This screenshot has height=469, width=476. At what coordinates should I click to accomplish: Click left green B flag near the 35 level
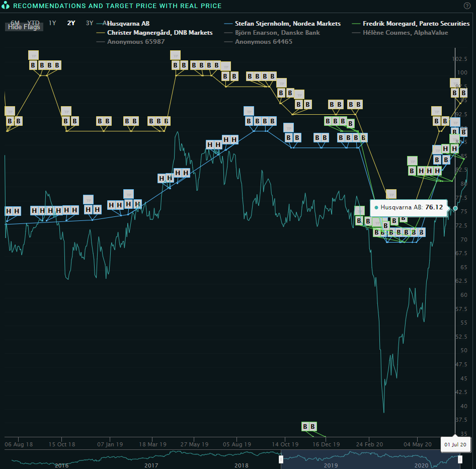pyautogui.click(x=305, y=427)
